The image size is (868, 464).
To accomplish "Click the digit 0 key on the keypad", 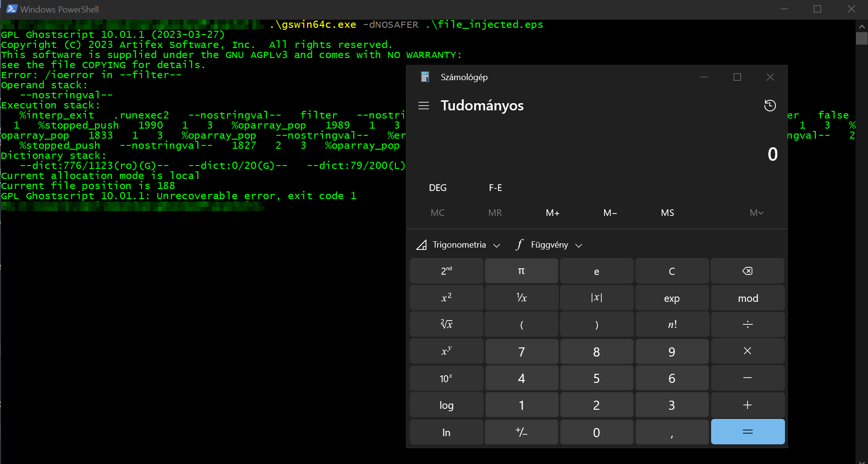I will (596, 432).
